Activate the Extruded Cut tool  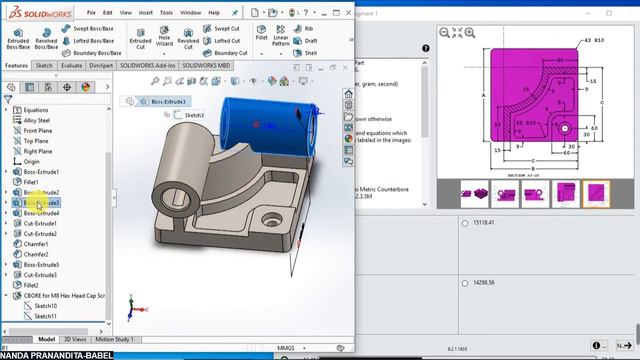click(140, 39)
